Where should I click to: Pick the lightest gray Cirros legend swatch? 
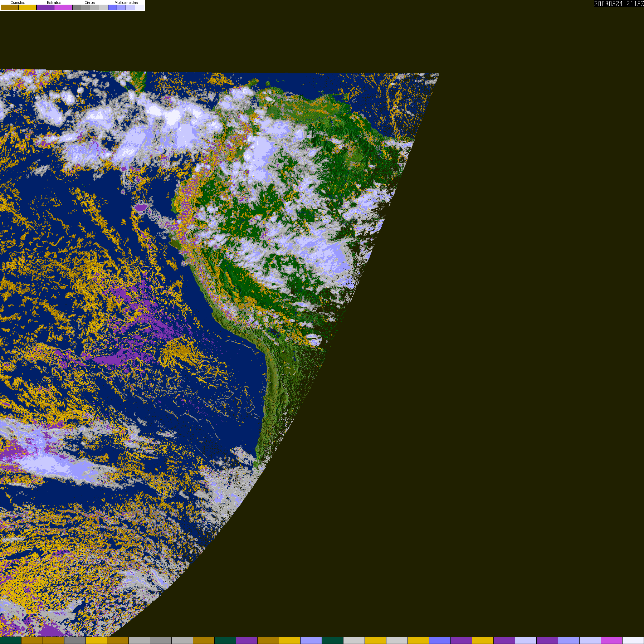click(x=103, y=8)
